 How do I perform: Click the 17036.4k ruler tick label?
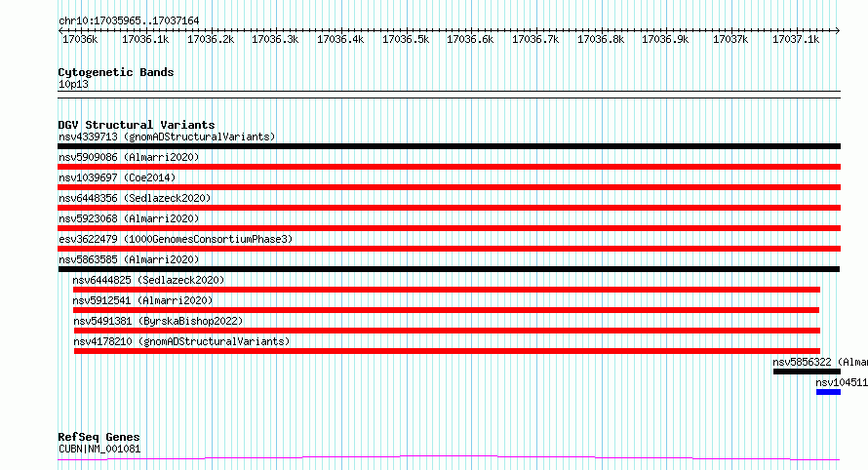click(340, 39)
